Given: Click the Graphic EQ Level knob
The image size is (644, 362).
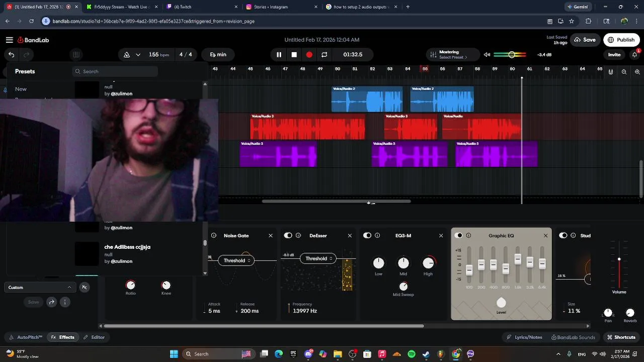Looking at the screenshot, I should tap(501, 303).
